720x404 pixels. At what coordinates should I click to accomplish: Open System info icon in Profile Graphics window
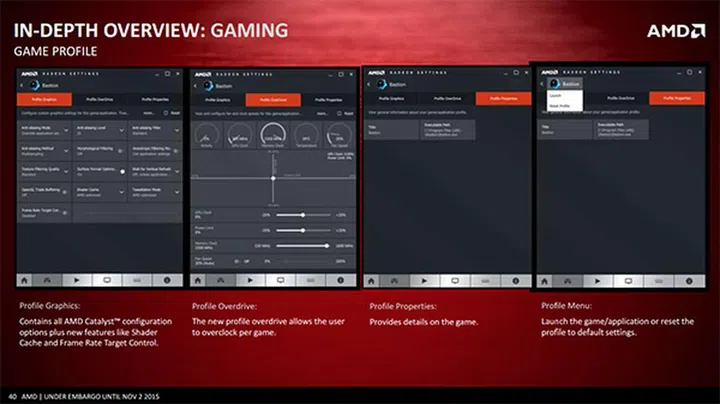point(167,280)
